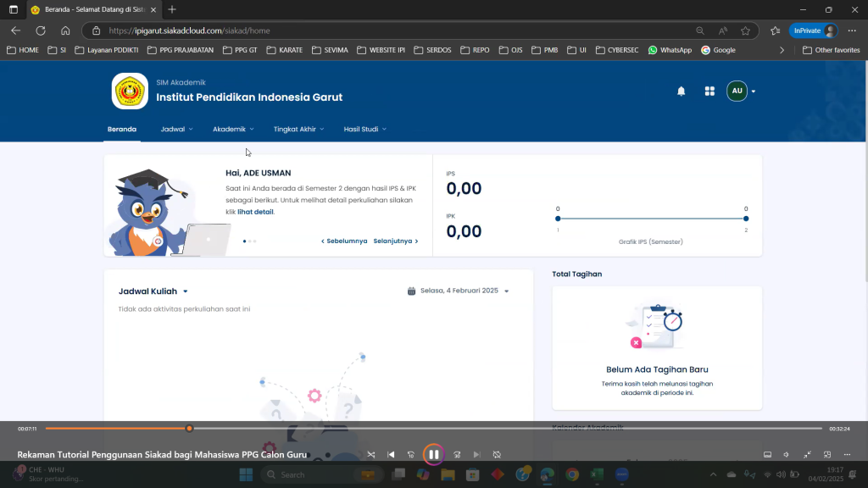Click the InPrivate profile button
868x488 pixels.
click(814, 30)
